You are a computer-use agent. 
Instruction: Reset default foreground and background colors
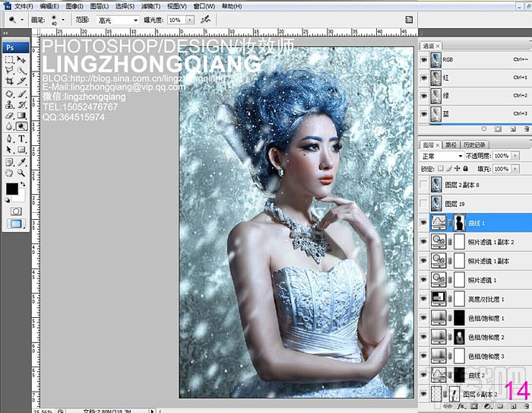[x=8, y=200]
